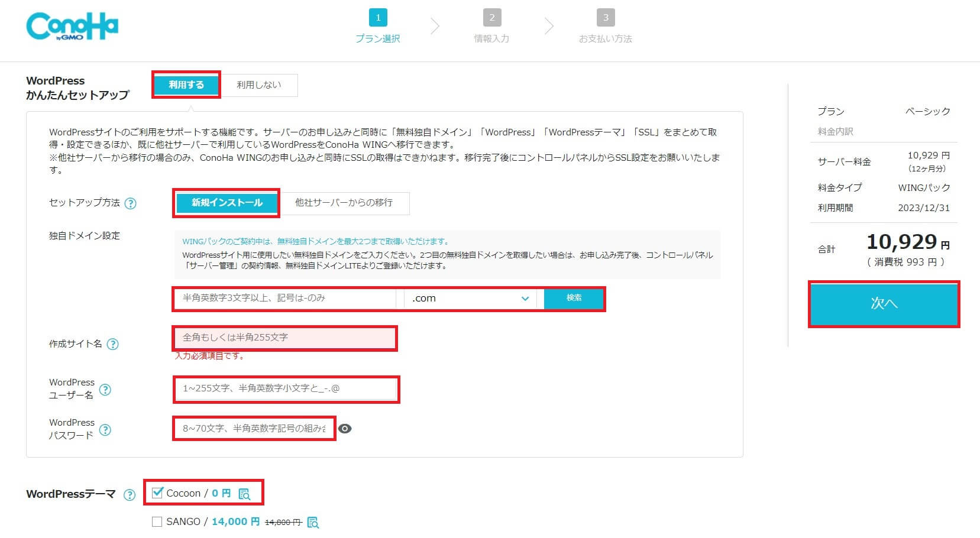Open the .com domain extension dropdown

pyautogui.click(x=470, y=299)
